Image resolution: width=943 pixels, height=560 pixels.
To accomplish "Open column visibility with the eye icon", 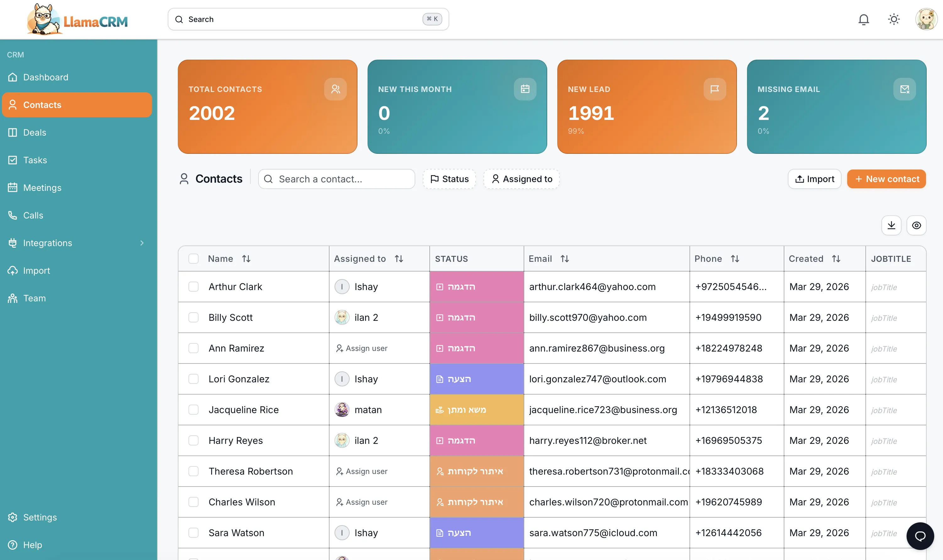I will point(917,225).
